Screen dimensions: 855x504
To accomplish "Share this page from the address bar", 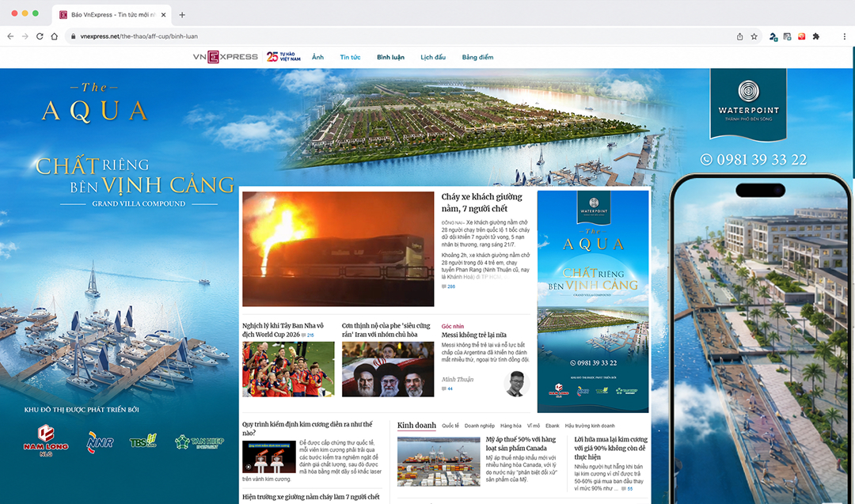I will point(740,36).
